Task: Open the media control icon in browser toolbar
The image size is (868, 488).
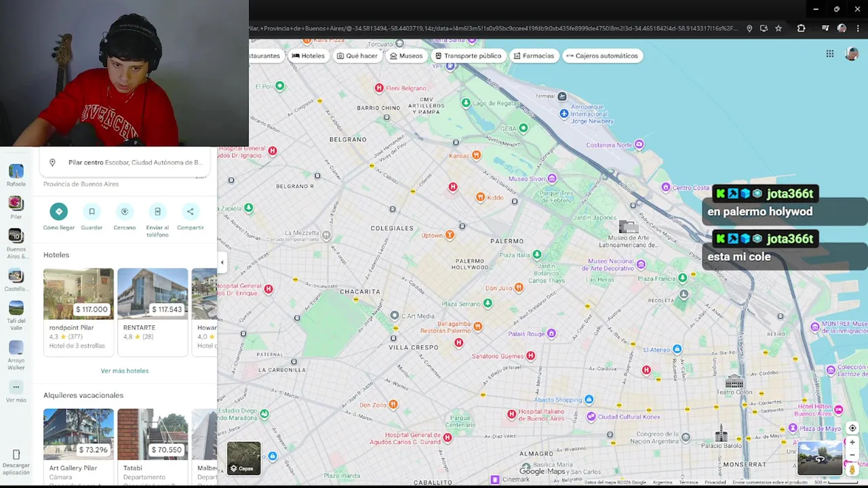Action: (x=825, y=28)
